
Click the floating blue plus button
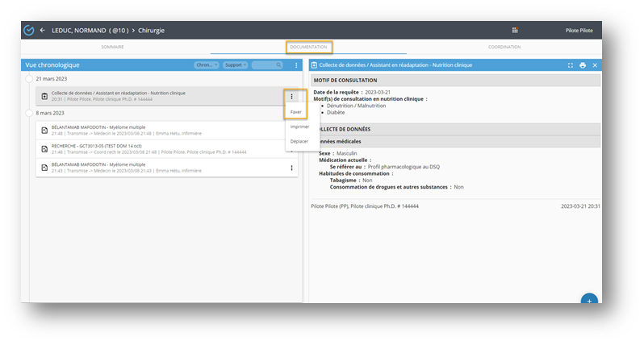(589, 300)
